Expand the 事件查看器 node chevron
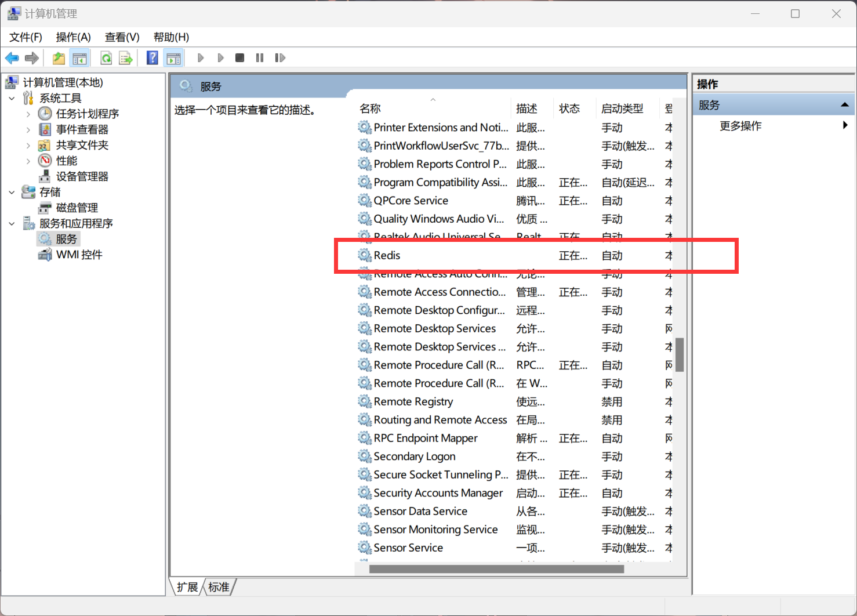 click(x=28, y=129)
